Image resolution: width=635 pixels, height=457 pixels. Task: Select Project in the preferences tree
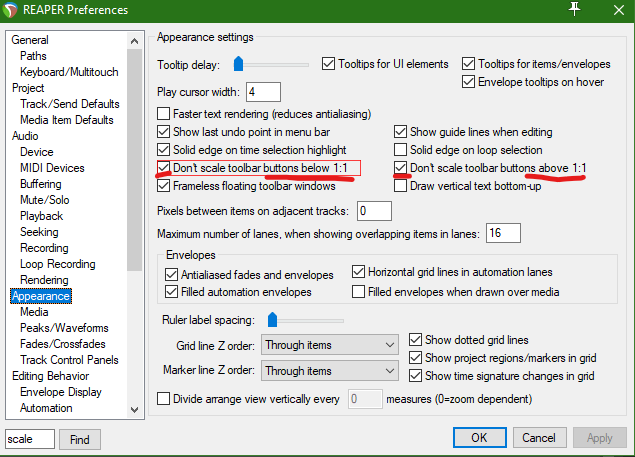click(x=28, y=88)
